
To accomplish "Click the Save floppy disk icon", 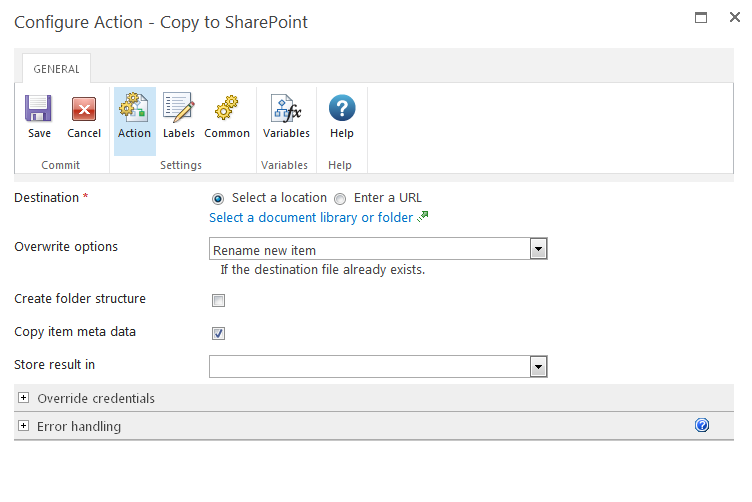I will point(39,109).
